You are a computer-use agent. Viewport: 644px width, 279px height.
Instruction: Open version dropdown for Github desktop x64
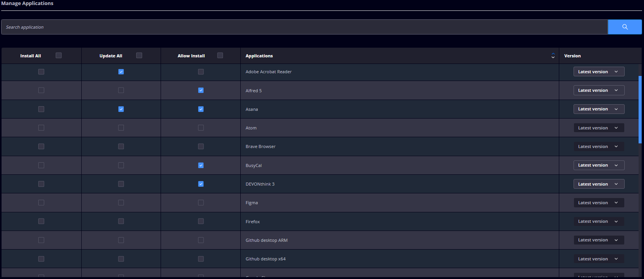599,259
